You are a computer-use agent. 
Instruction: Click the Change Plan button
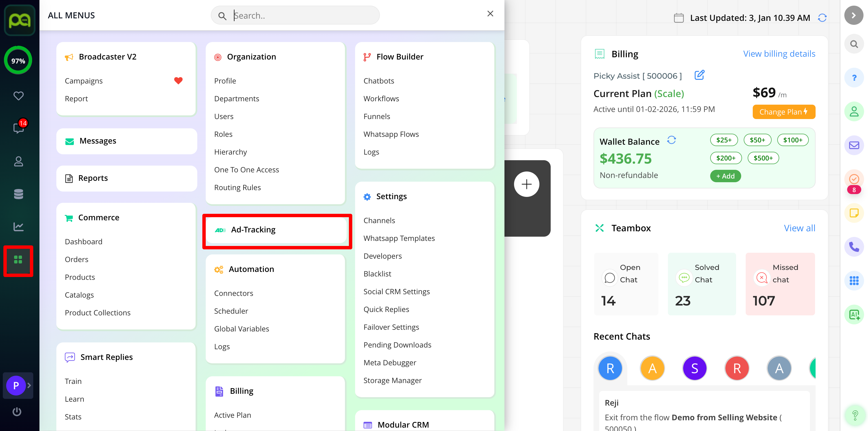click(783, 112)
